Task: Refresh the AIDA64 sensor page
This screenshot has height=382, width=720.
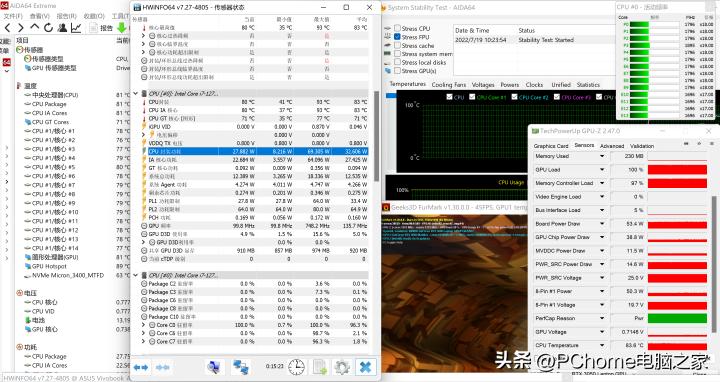Action: 48,28
